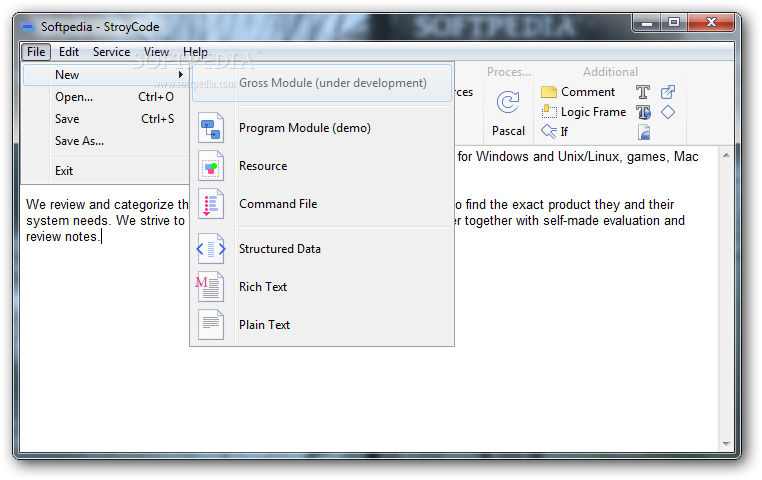This screenshot has width=762, height=480.
Task: Click the Command File icon
Action: pyautogui.click(x=211, y=204)
